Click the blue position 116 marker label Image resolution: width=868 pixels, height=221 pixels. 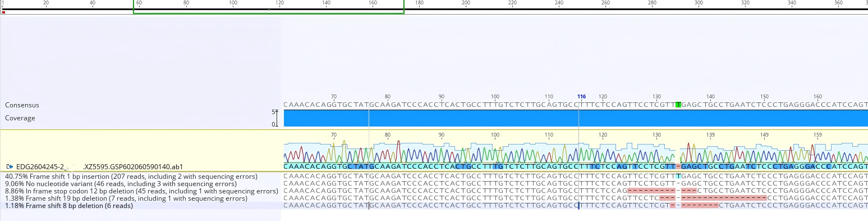click(x=581, y=97)
